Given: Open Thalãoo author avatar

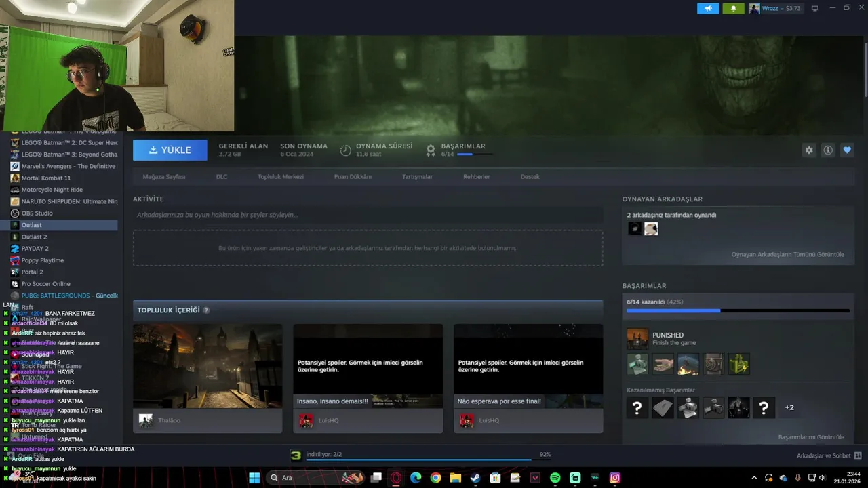Looking at the screenshot, I should coord(146,420).
